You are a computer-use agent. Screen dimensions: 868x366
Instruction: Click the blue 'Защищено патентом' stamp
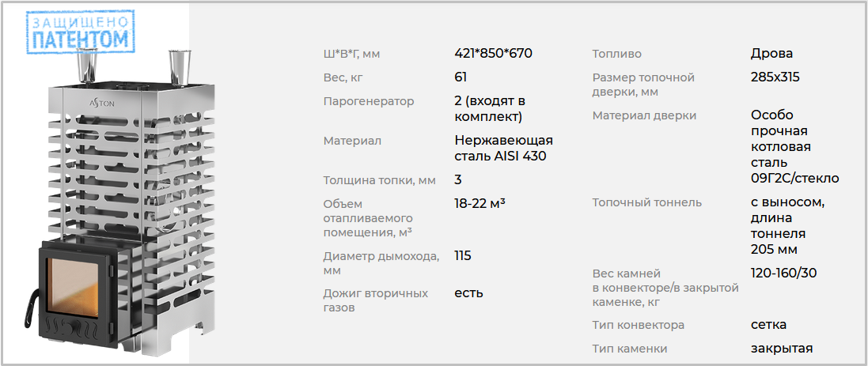tap(80, 32)
